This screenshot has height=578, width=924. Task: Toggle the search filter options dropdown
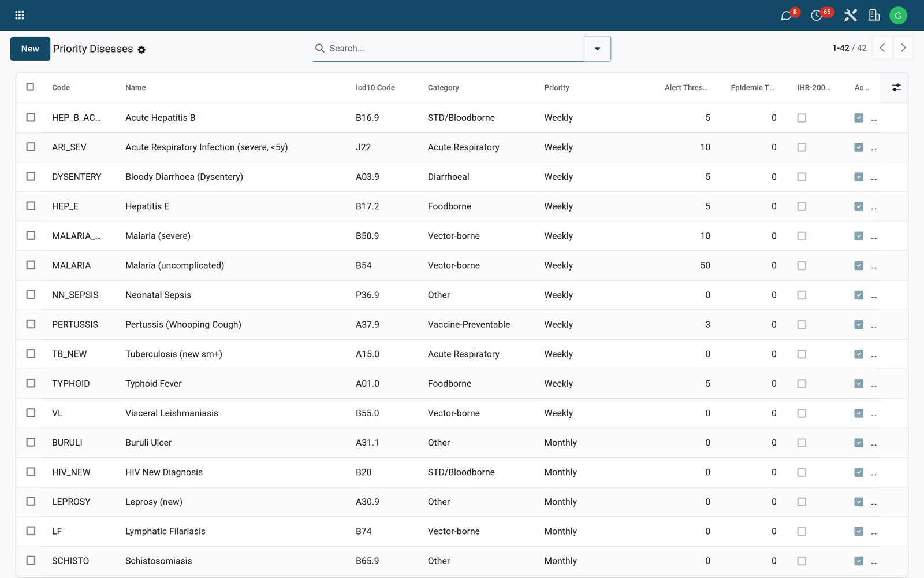click(597, 49)
